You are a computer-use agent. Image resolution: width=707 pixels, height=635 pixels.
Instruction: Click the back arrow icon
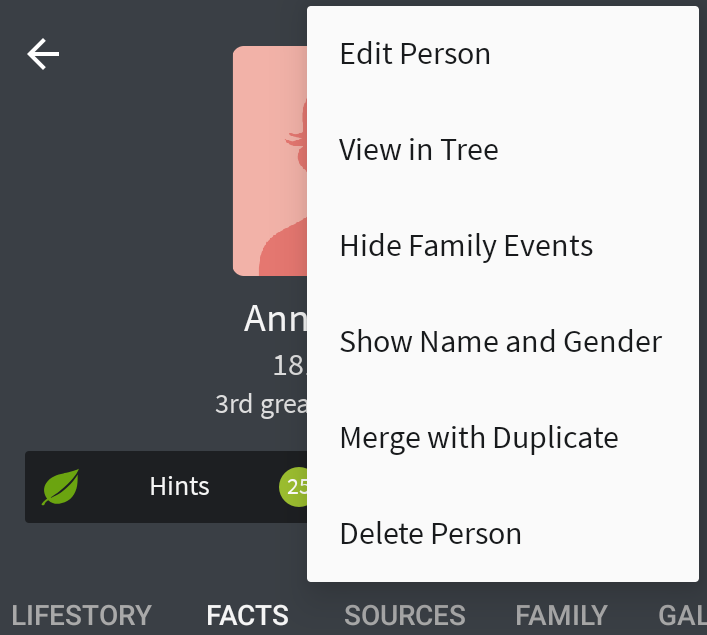click(x=43, y=54)
